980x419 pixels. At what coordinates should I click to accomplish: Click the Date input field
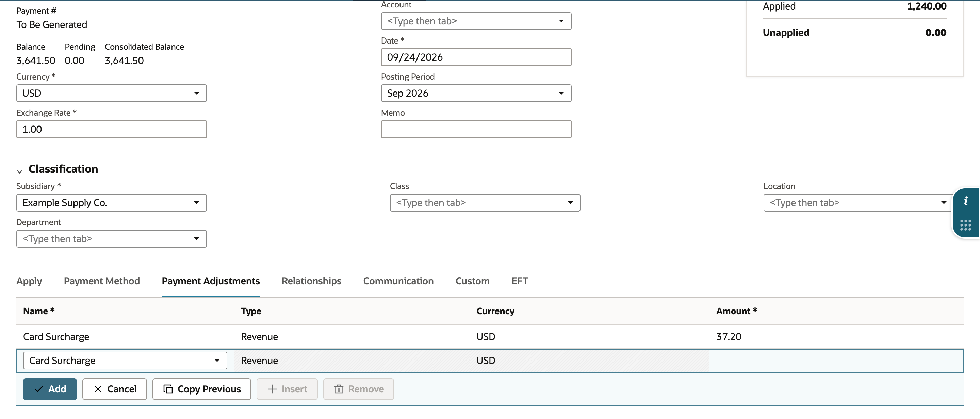476,57
